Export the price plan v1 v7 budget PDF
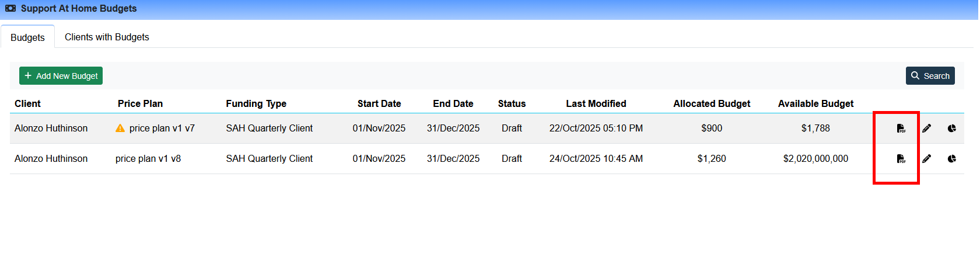The height and width of the screenshot is (253, 980). (901, 129)
